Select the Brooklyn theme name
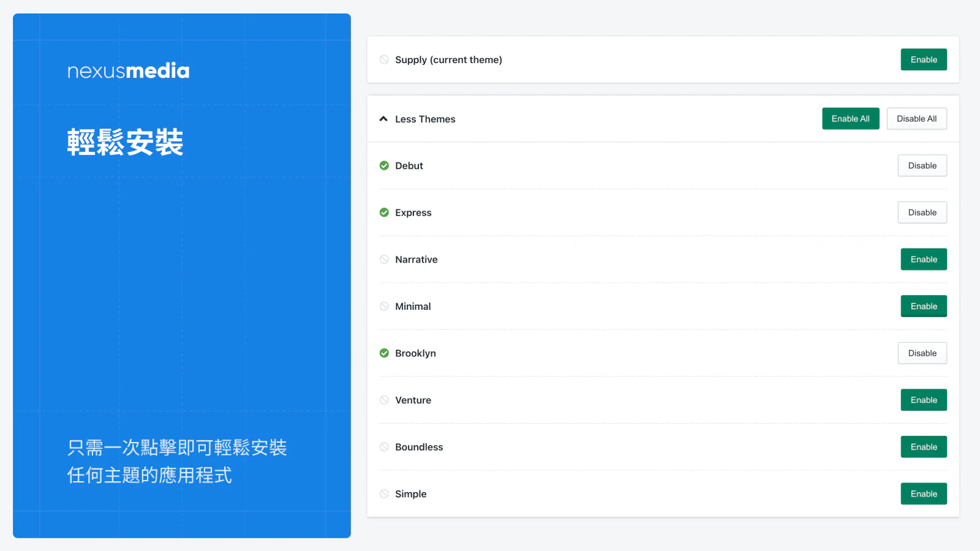 [415, 353]
